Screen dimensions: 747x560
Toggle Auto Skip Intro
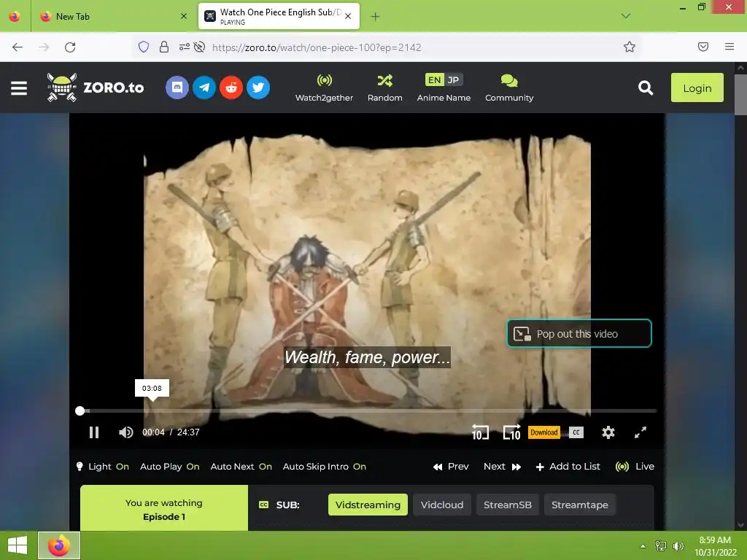click(x=325, y=467)
